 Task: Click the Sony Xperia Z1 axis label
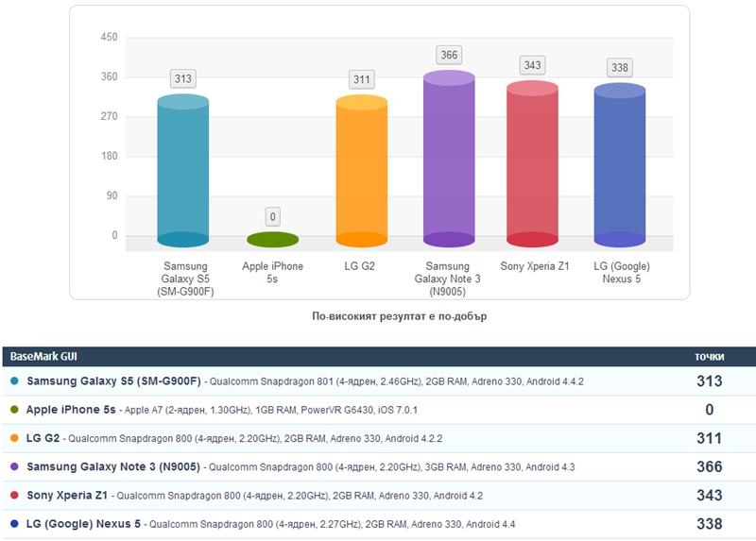535,266
